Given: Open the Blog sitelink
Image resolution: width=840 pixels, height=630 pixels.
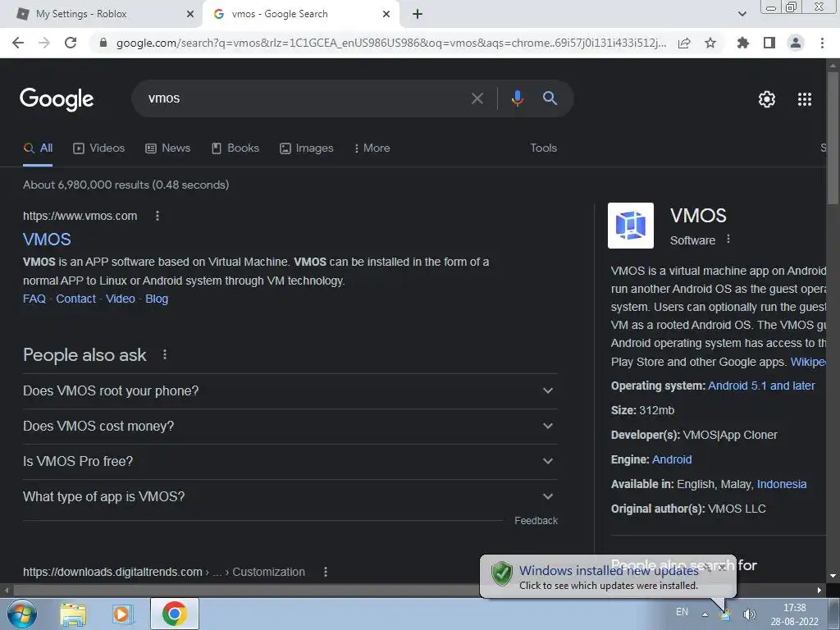Looking at the screenshot, I should [157, 299].
